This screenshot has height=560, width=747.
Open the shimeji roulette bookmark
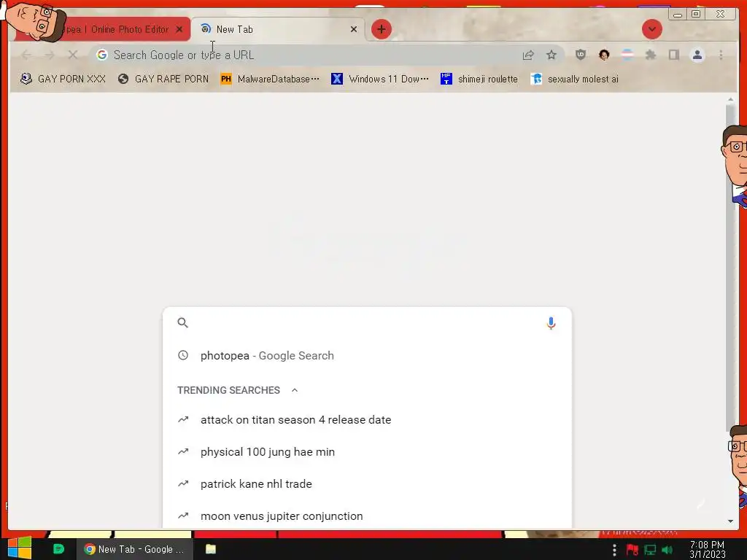pyautogui.click(x=479, y=79)
